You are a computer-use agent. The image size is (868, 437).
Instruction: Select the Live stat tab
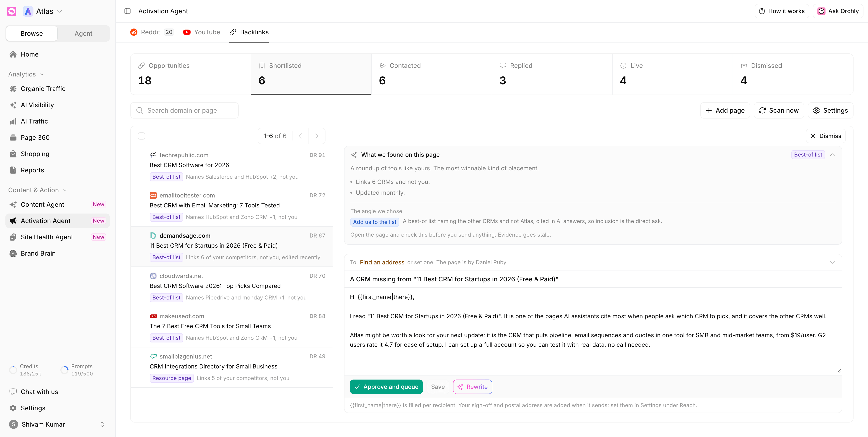tap(672, 74)
